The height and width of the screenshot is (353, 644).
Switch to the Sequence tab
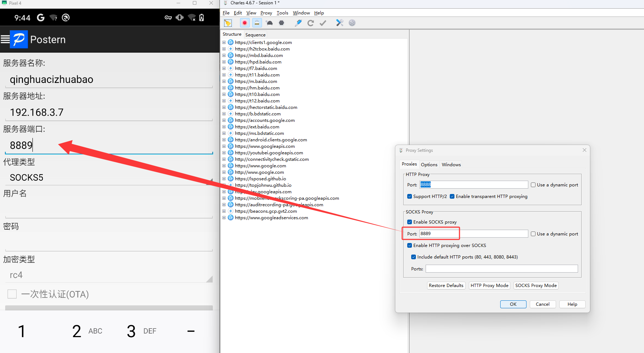pos(256,35)
